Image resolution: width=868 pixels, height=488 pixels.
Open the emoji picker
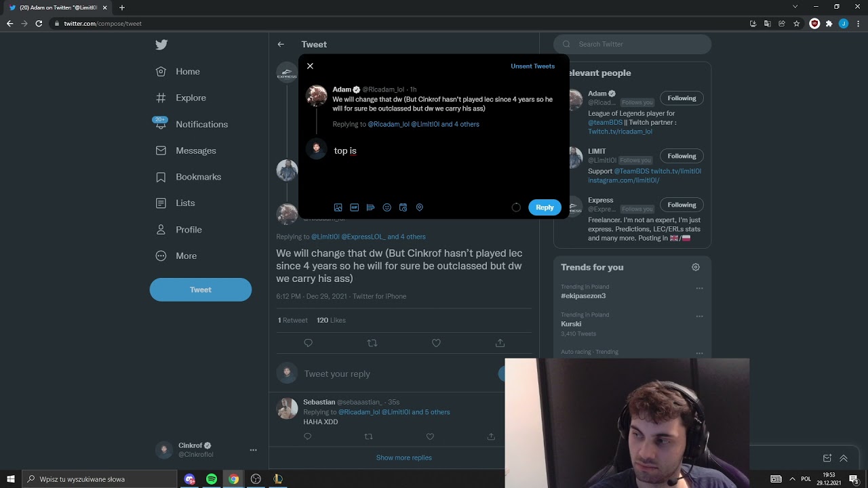coord(387,207)
